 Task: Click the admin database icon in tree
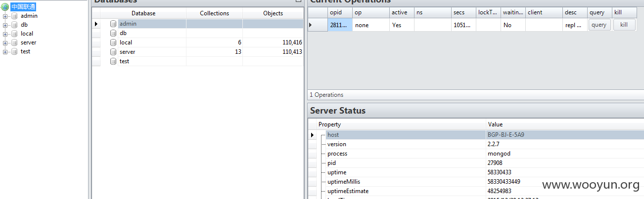click(x=14, y=16)
